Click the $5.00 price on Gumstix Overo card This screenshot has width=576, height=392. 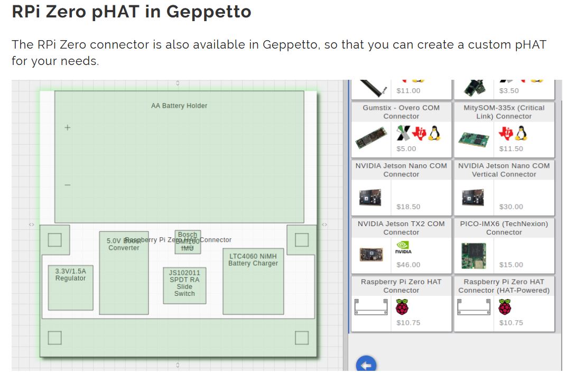[406, 149]
